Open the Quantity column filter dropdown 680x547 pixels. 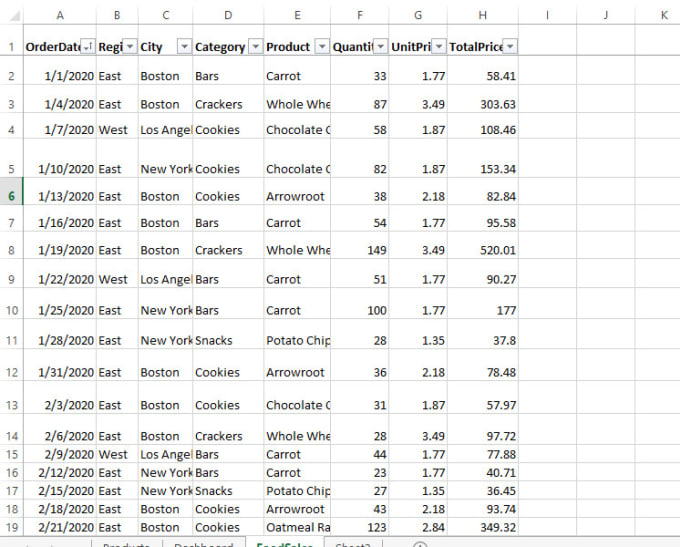(x=381, y=46)
